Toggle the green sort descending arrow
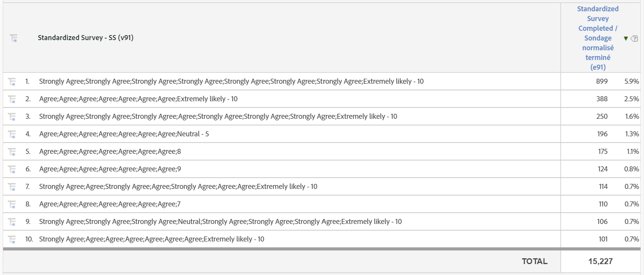 click(626, 39)
